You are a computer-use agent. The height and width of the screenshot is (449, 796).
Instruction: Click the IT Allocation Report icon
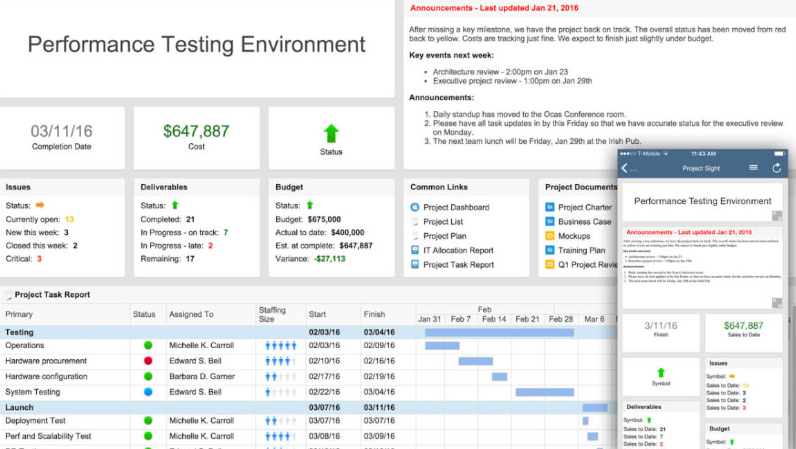click(x=415, y=251)
